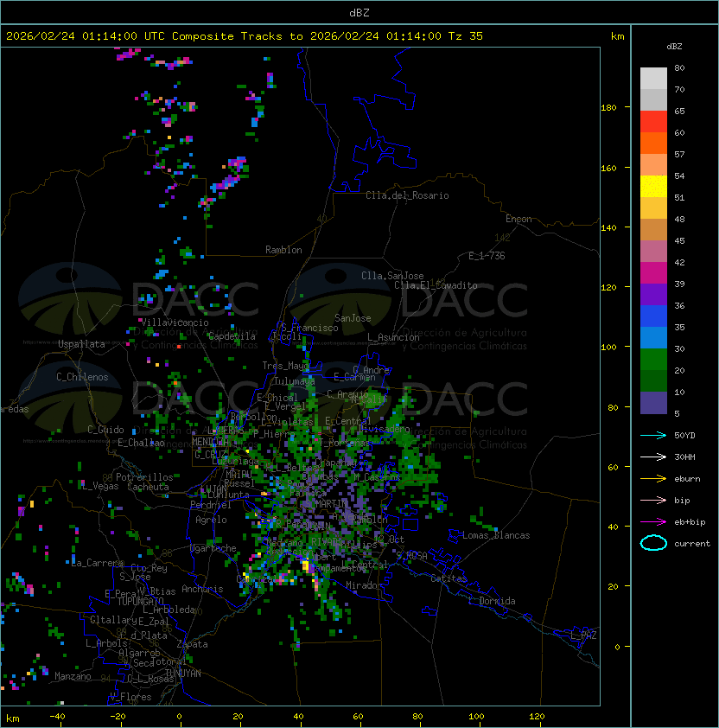Click the 'Lomas_Blancas' map label
Screen dimensions: 719x728
496,535
